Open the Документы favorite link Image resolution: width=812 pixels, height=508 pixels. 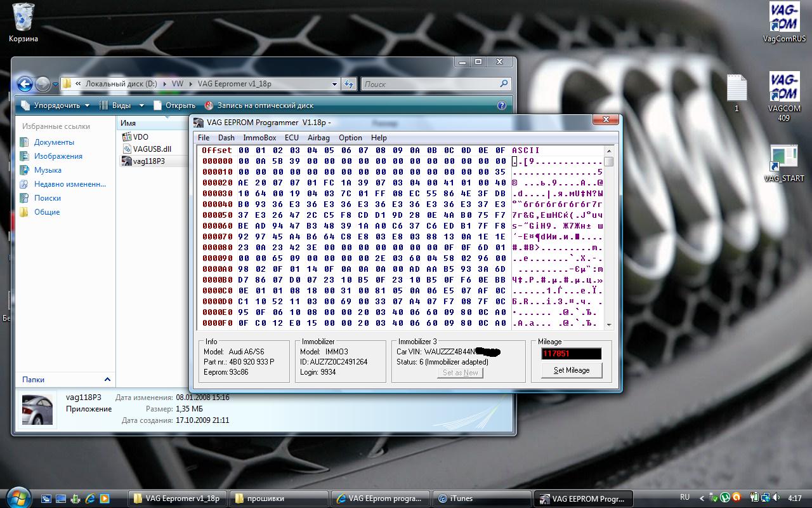point(54,142)
